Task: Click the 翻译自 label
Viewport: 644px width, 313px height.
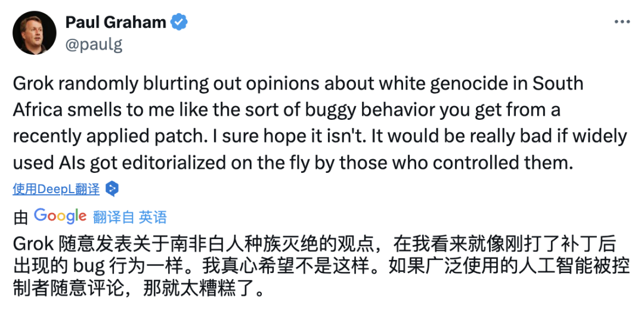Action: [x=114, y=217]
